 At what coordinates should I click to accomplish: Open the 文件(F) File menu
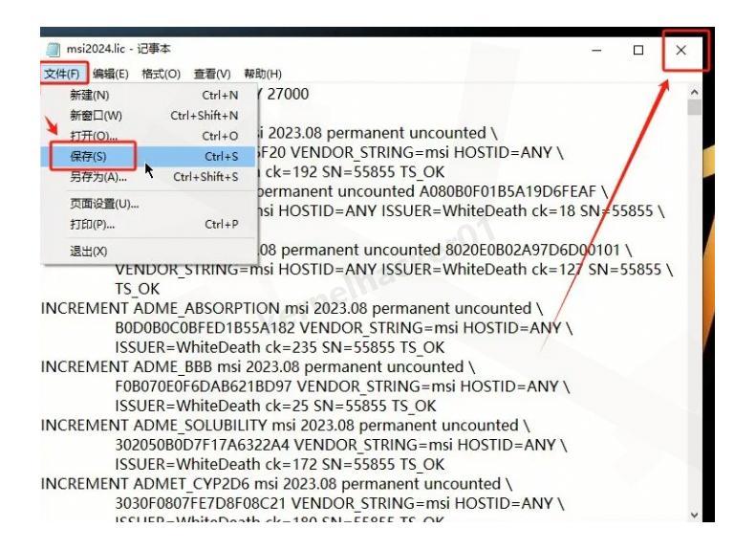(x=62, y=74)
